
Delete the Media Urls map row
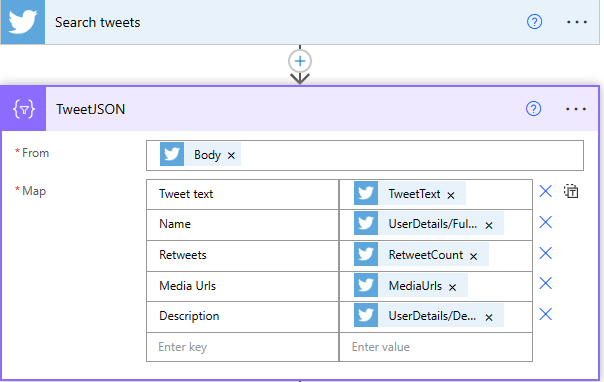click(x=545, y=283)
